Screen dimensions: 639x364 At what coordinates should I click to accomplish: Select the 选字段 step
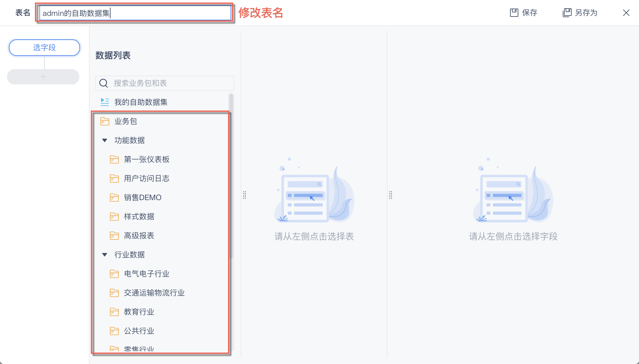[44, 48]
